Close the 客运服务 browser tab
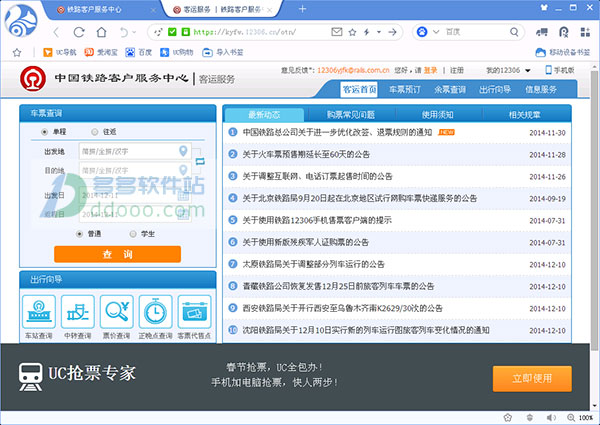The image size is (600, 425). [x=270, y=10]
